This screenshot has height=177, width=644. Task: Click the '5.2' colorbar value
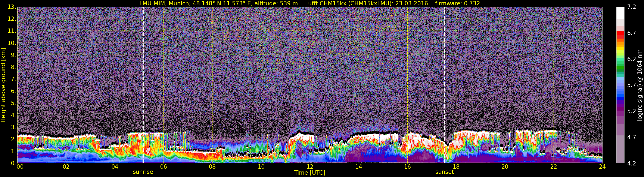tap(632, 111)
